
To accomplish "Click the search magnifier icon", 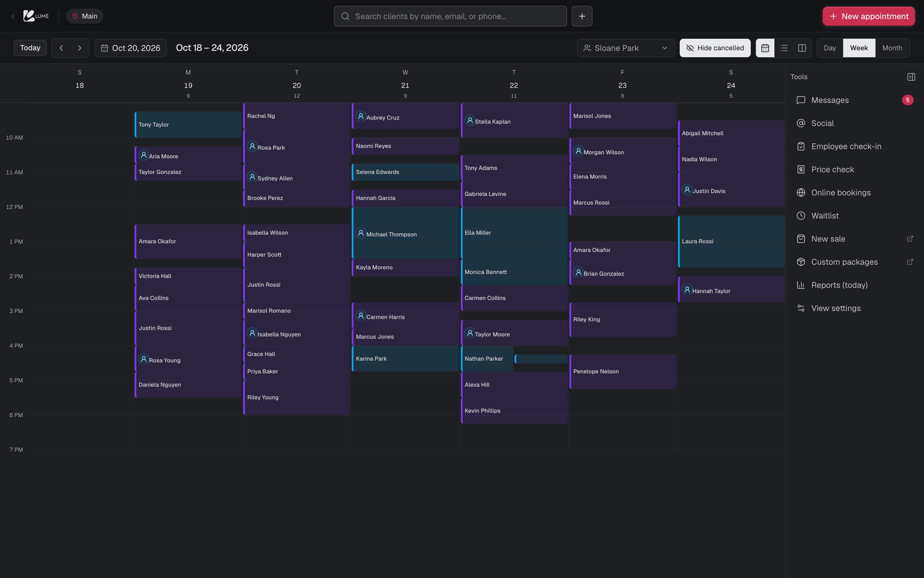I will tap(345, 16).
